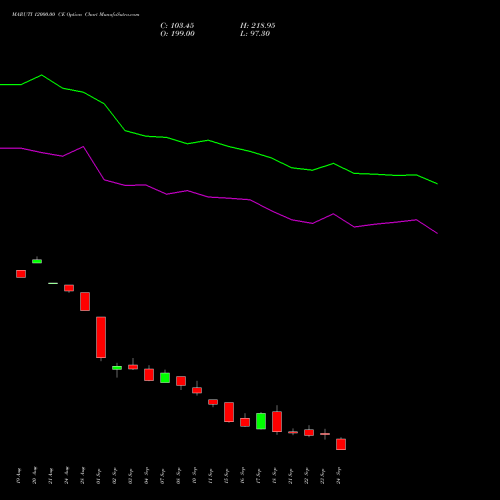Click the red candle above 18 Sep
This screenshot has height=500, width=500.
click(277, 421)
